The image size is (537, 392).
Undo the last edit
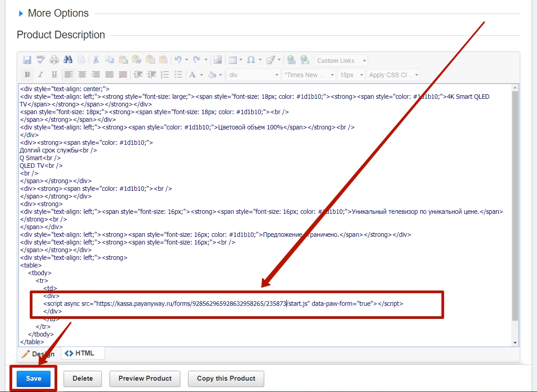(178, 60)
